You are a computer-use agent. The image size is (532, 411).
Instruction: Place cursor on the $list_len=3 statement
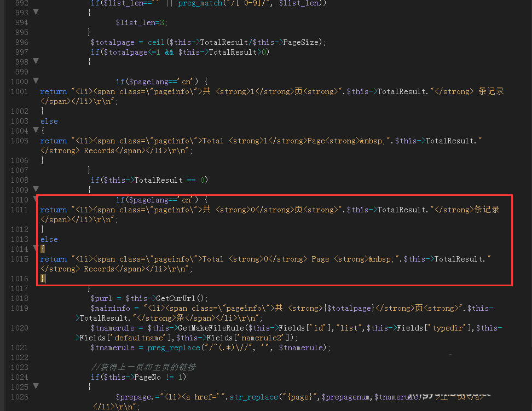point(141,22)
